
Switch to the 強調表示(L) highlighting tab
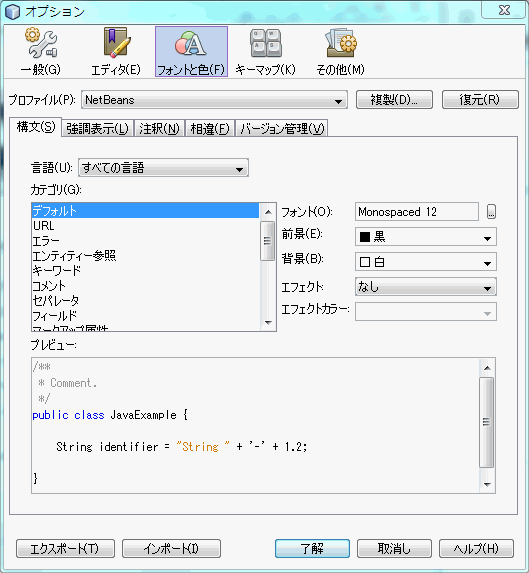click(x=98, y=129)
